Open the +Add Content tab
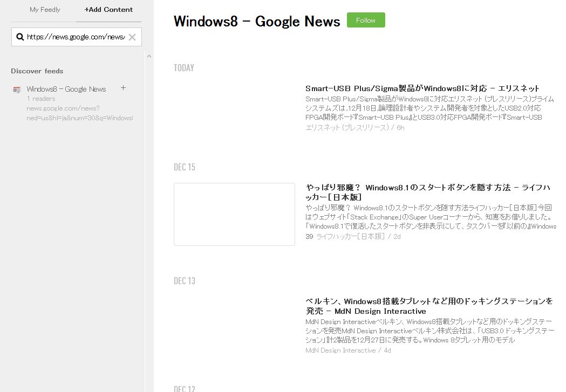The image size is (566, 392). coord(108,10)
